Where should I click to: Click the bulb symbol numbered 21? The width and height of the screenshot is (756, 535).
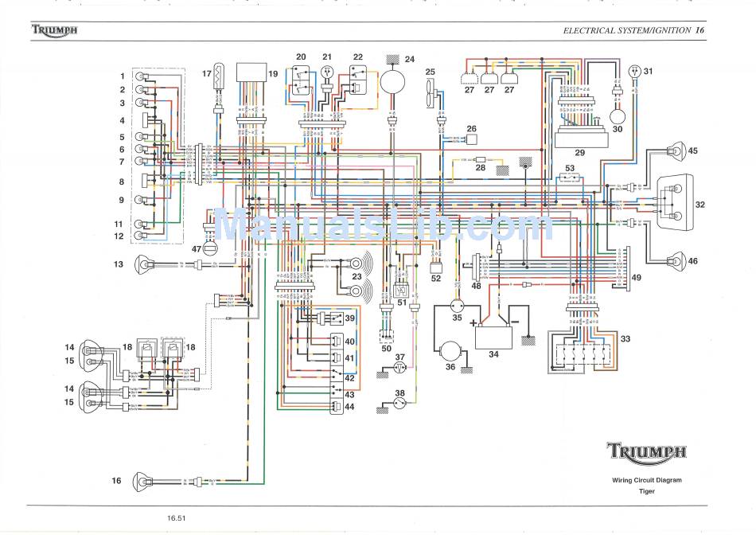point(327,72)
